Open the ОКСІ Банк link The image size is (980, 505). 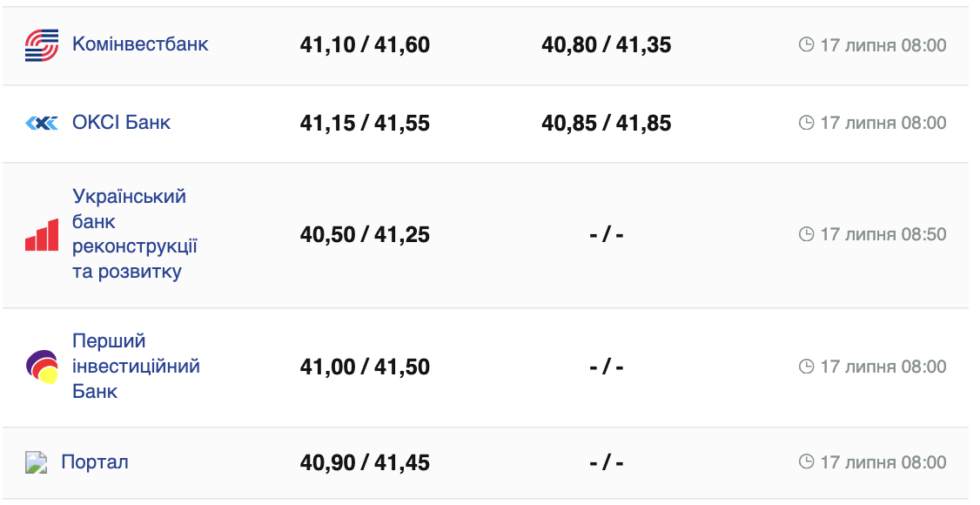click(x=121, y=122)
